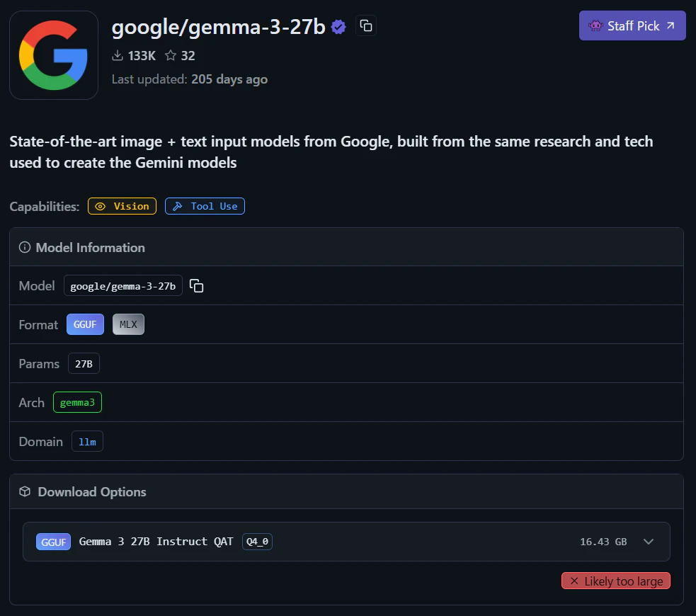Click the robot icon in Staff Pick button
696x616 pixels.
pos(595,25)
